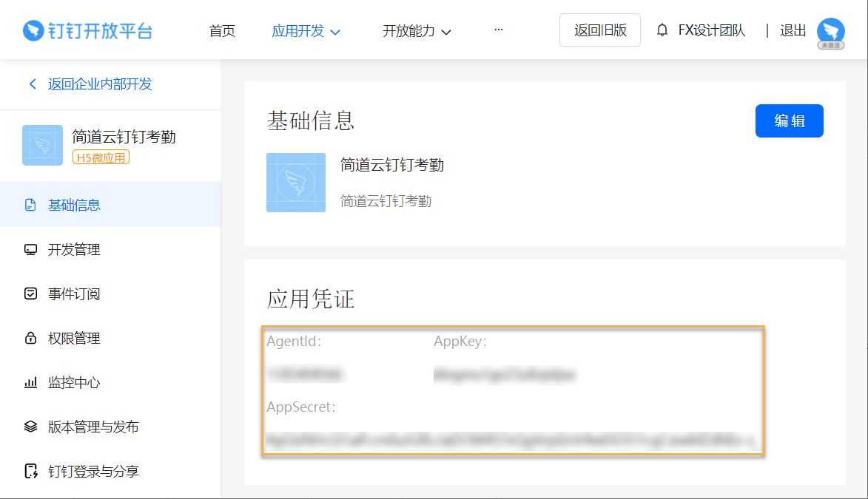Expand the 应用开发 dropdown menu
The image size is (868, 499).
pyautogui.click(x=306, y=31)
